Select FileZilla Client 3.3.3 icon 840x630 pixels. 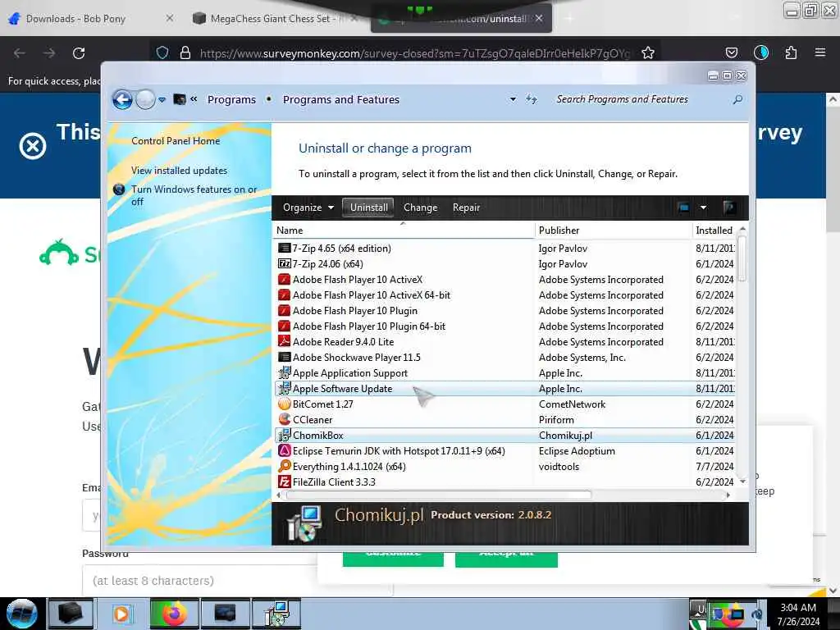pos(284,482)
